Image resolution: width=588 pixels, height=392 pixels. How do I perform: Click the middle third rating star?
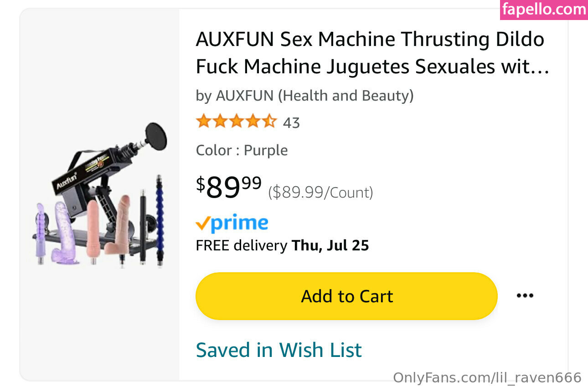point(236,122)
